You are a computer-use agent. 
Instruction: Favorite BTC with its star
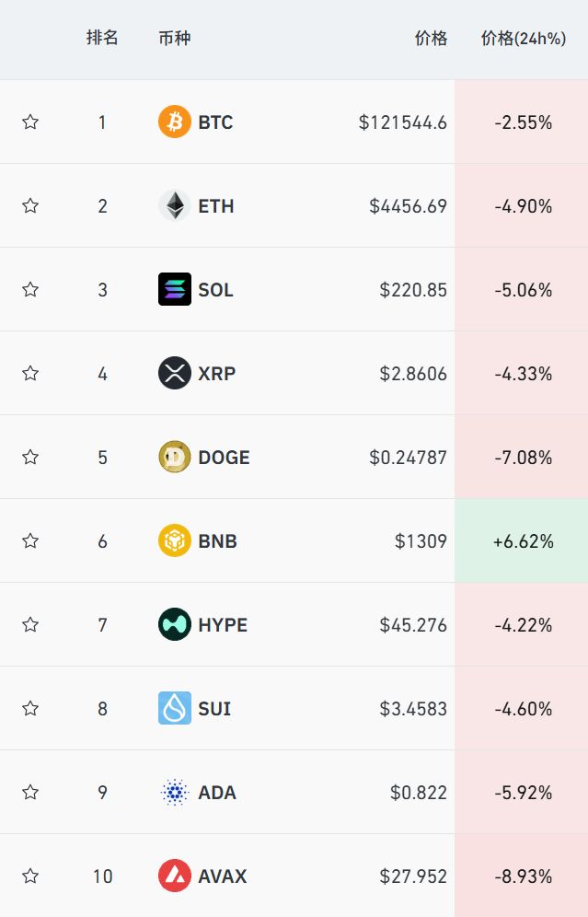pos(30,122)
